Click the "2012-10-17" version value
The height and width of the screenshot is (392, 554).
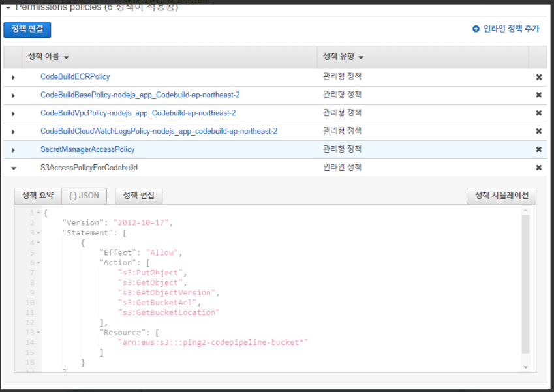coord(141,223)
